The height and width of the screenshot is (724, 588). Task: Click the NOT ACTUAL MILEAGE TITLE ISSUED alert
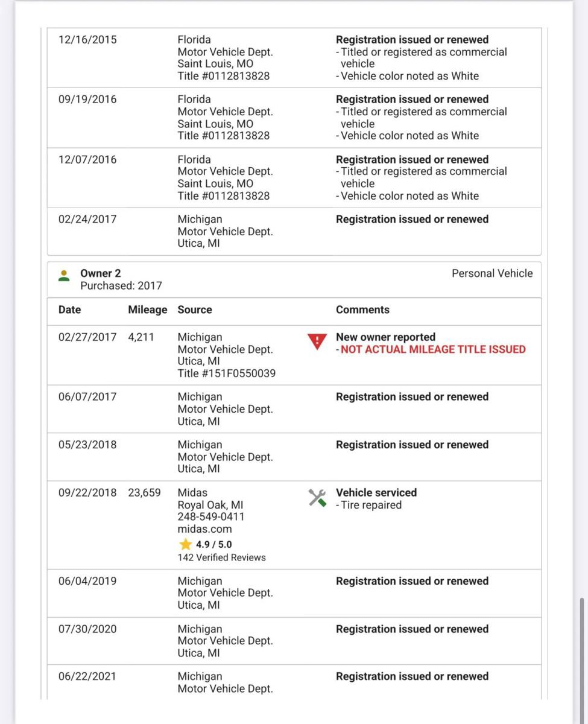(x=432, y=349)
